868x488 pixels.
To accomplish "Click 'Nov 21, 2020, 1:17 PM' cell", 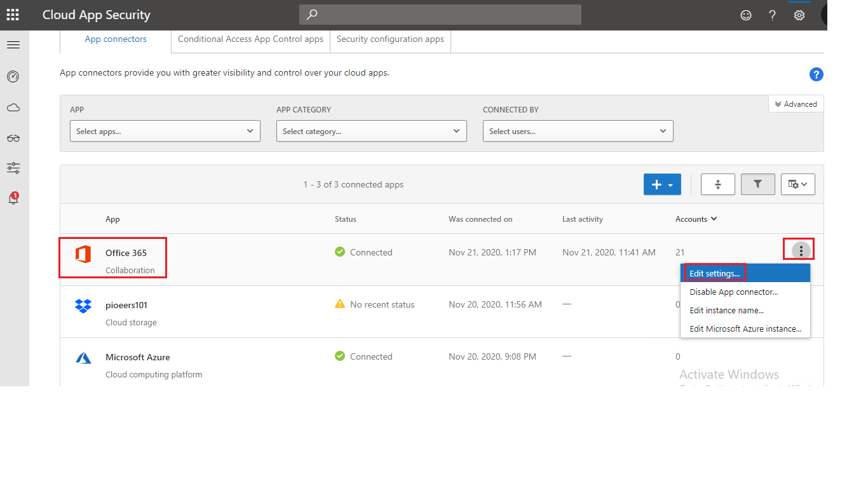I will (x=492, y=252).
